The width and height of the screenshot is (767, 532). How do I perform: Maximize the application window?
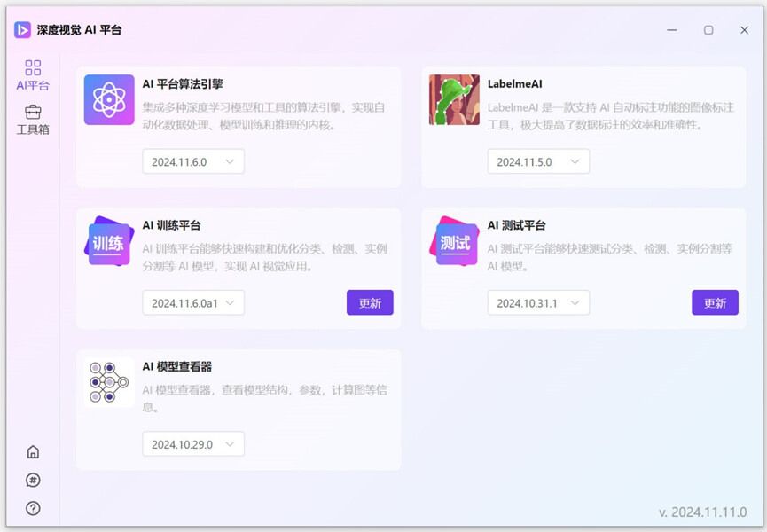708,30
